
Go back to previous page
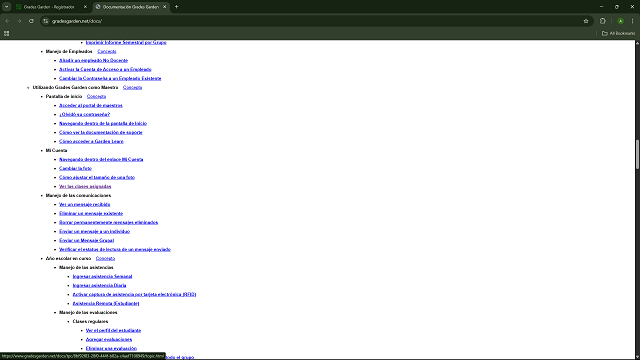pos(7,21)
